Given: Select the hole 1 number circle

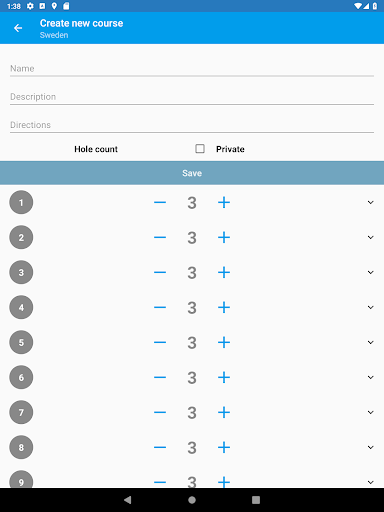Looking at the screenshot, I should pos(21,202).
